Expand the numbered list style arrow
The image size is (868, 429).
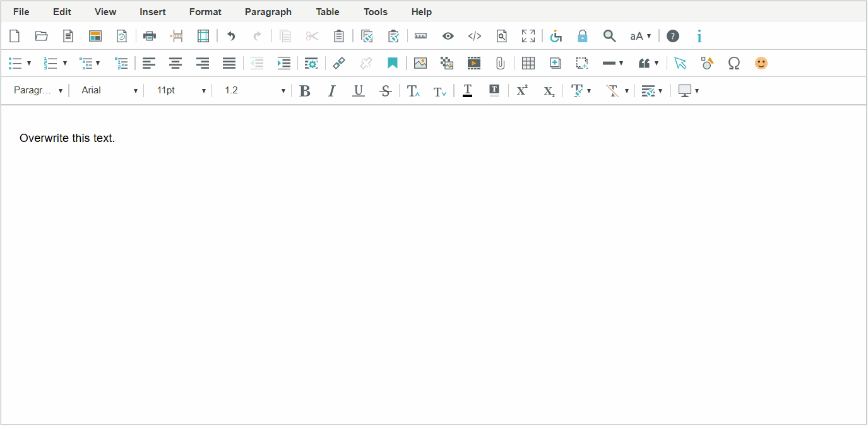65,63
